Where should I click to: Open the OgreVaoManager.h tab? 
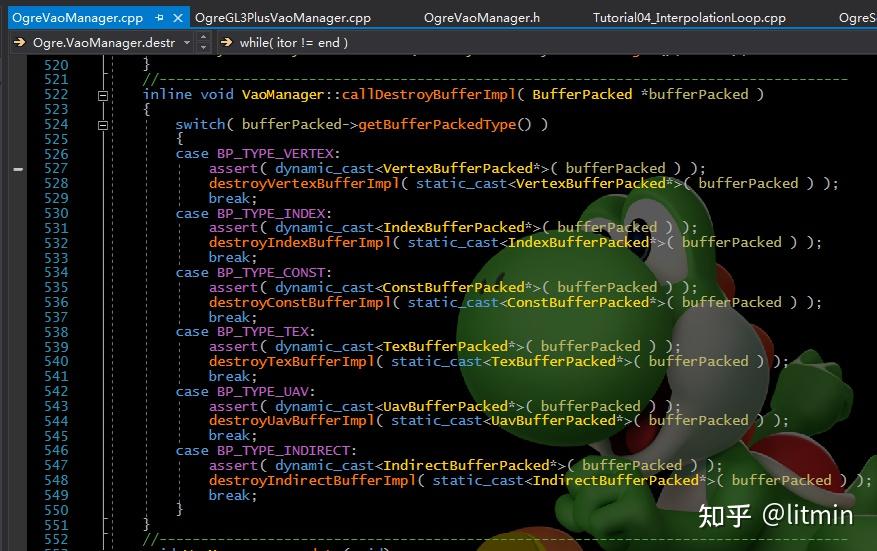point(482,18)
